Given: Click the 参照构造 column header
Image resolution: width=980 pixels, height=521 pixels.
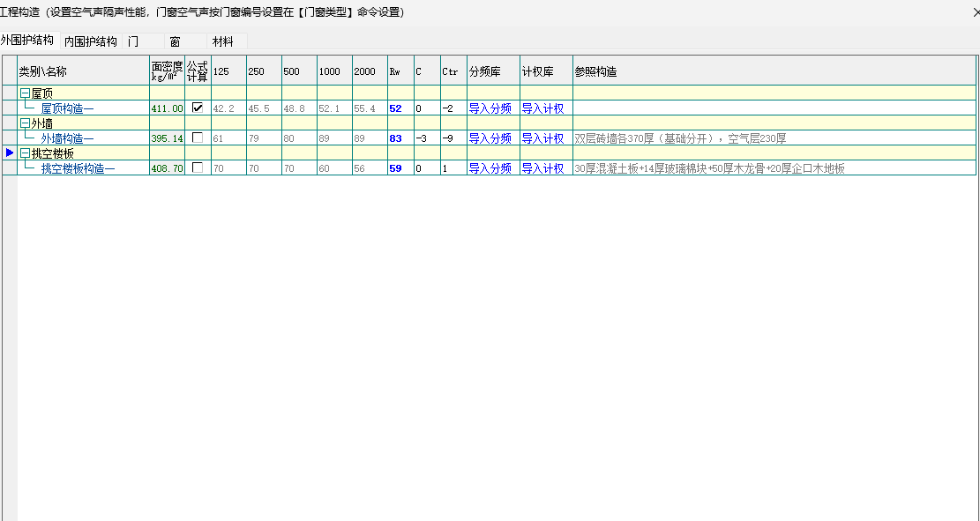Looking at the screenshot, I should click(x=595, y=71).
